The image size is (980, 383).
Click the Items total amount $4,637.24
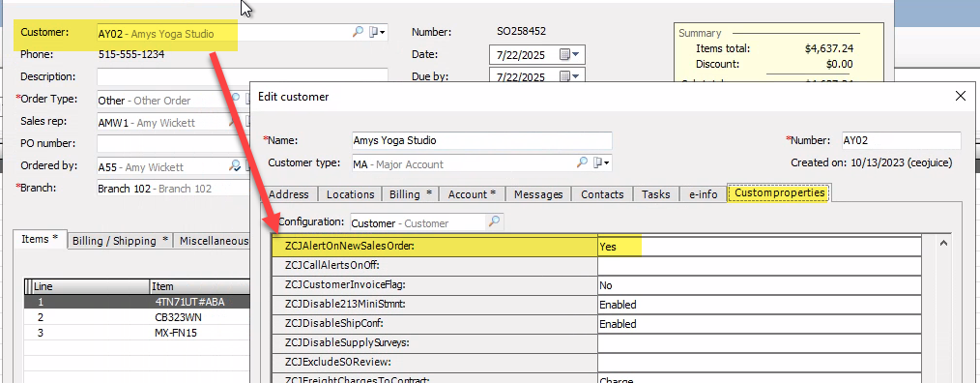pos(829,48)
